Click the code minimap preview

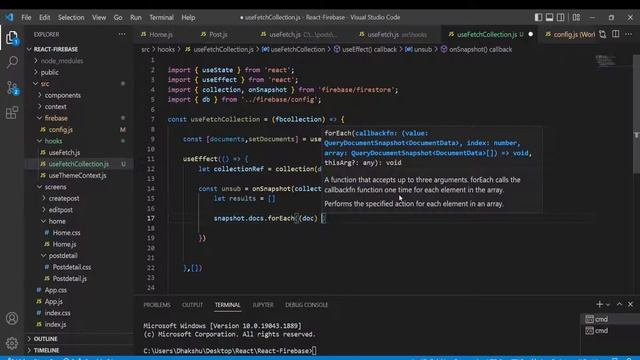coord(606,61)
